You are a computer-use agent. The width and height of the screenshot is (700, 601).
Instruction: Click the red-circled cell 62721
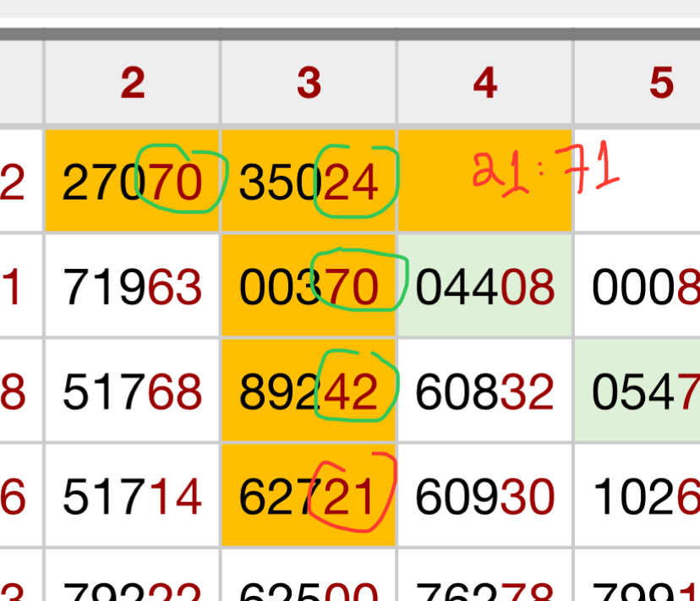(x=309, y=496)
